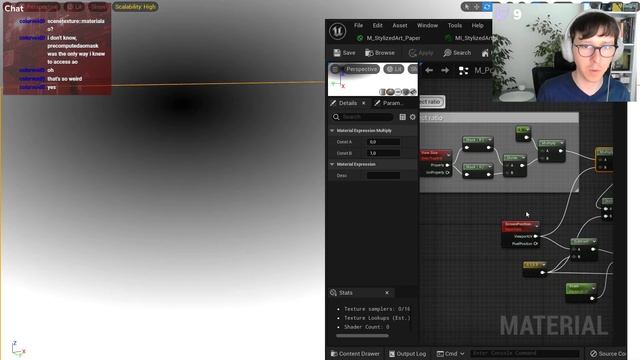Viewport: 640px width, 360px height.
Task: Save the material with Save button
Action: coord(344,53)
